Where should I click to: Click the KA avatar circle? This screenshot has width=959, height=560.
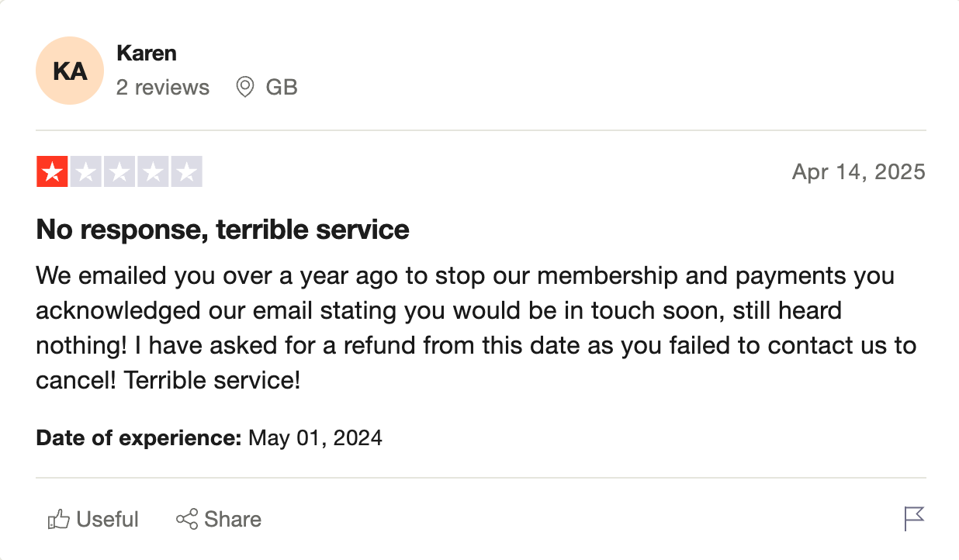pos(70,71)
